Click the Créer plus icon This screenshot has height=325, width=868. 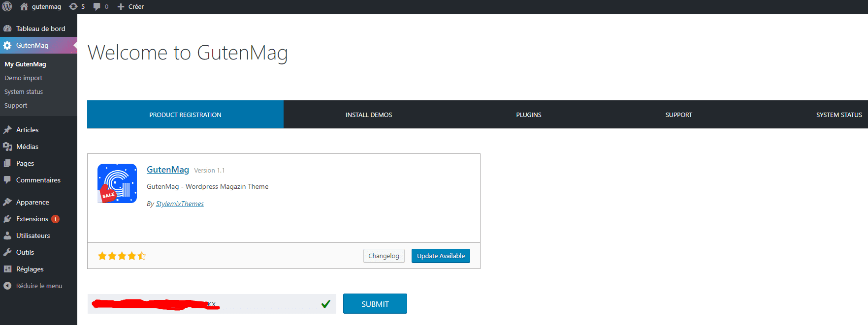point(121,6)
